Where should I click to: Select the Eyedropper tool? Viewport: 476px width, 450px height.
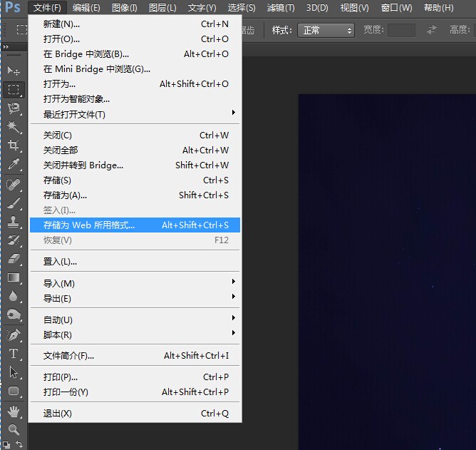pos(14,165)
